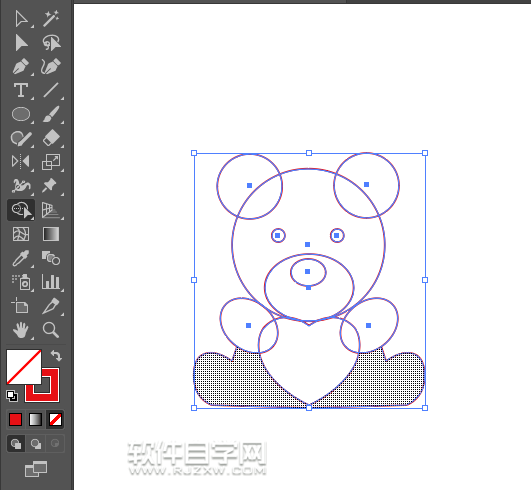Select the Type tool
531x490 pixels.
[21, 90]
